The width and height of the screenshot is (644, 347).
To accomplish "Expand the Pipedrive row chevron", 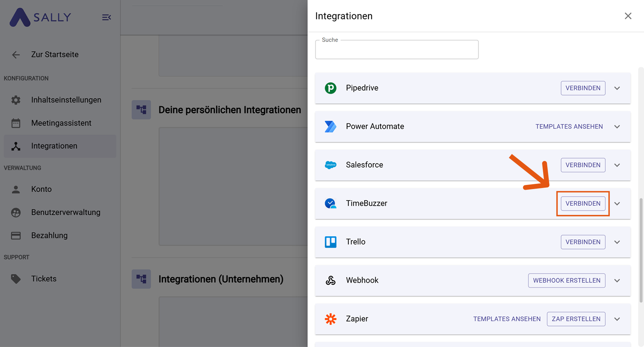I will (617, 88).
